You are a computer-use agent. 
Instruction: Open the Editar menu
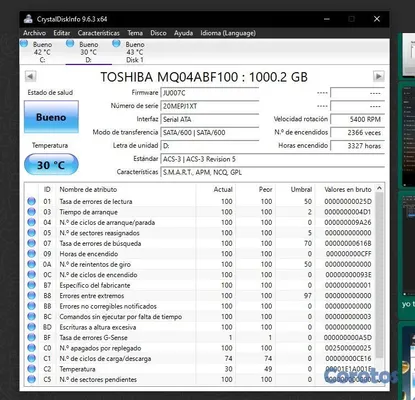(62, 33)
